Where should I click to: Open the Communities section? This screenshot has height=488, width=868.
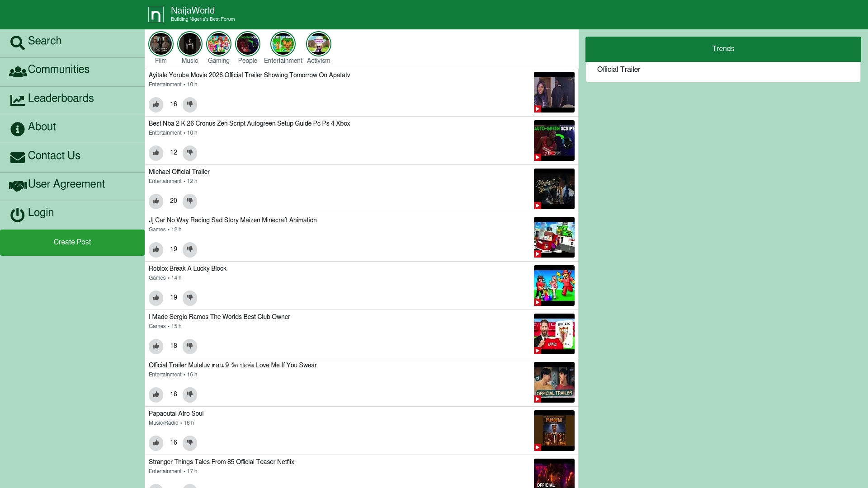[x=58, y=70]
